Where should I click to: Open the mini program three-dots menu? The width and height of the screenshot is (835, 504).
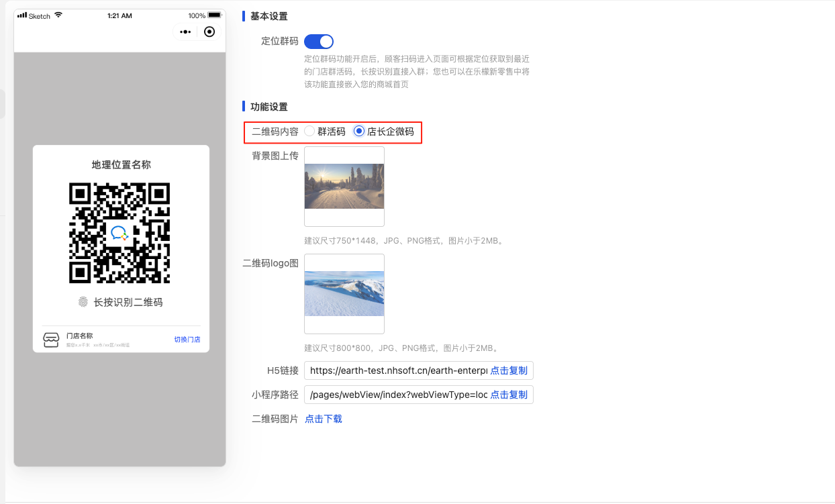pyautogui.click(x=186, y=32)
